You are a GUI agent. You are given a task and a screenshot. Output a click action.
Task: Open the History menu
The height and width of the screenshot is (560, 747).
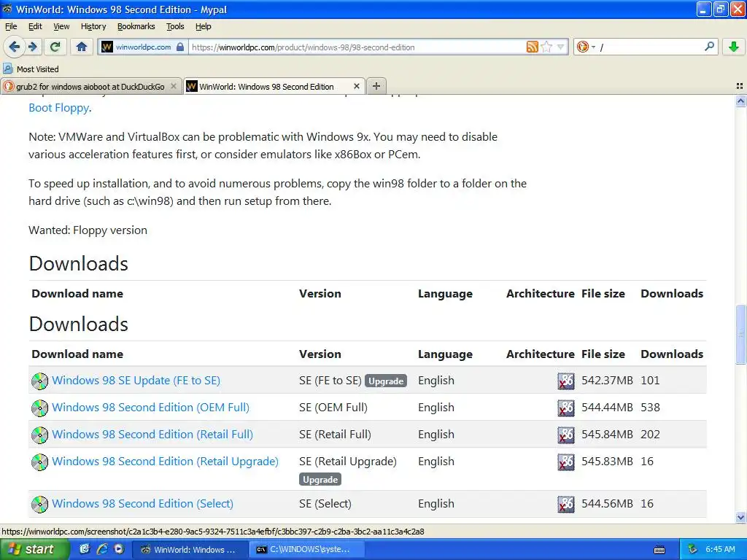(93, 26)
